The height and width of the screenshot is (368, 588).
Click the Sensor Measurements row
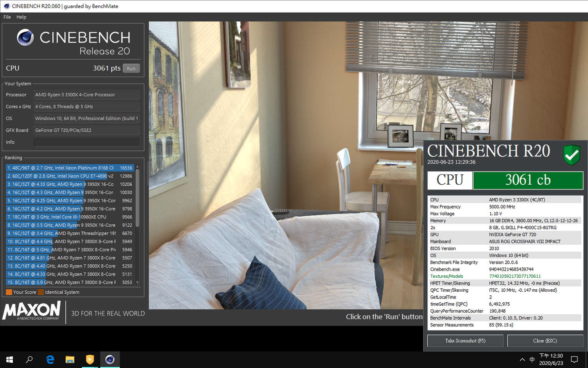pyautogui.click(x=505, y=325)
